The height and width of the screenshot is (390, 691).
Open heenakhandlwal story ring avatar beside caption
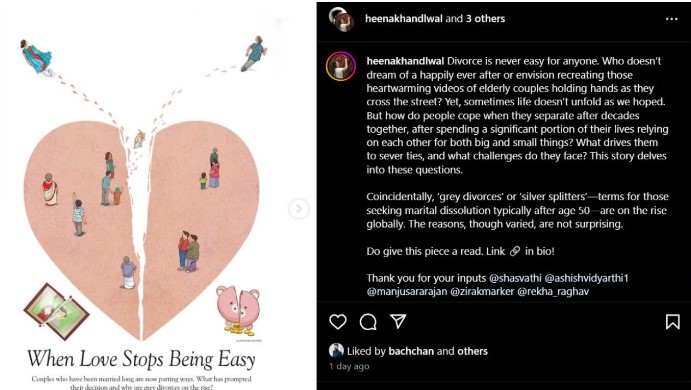[x=341, y=67]
